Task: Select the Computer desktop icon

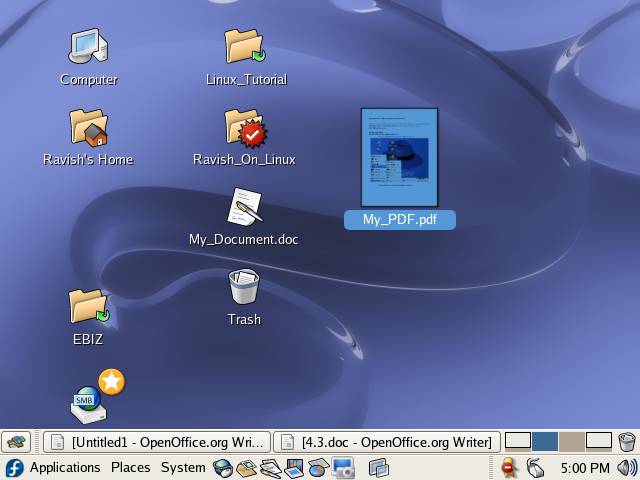Action: [88, 46]
